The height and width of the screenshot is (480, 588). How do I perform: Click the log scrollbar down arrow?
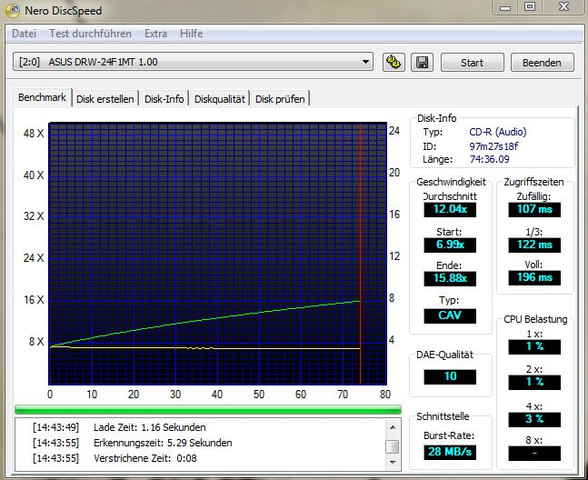(x=392, y=462)
